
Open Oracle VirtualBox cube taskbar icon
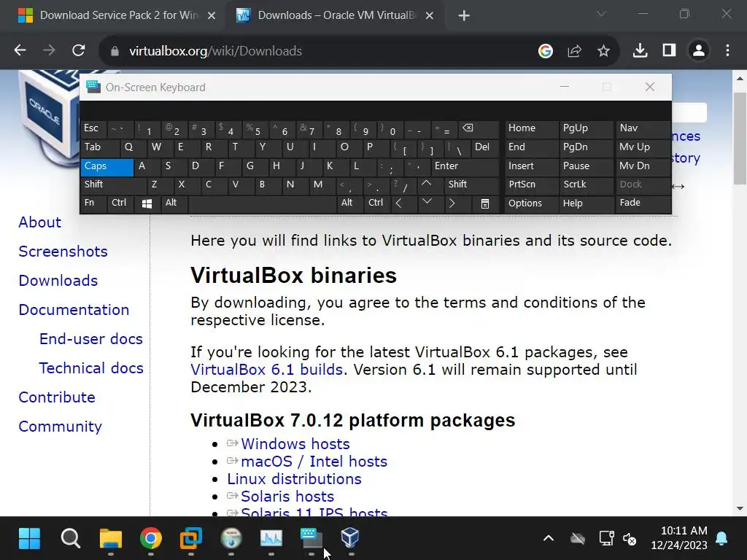[x=350, y=537]
